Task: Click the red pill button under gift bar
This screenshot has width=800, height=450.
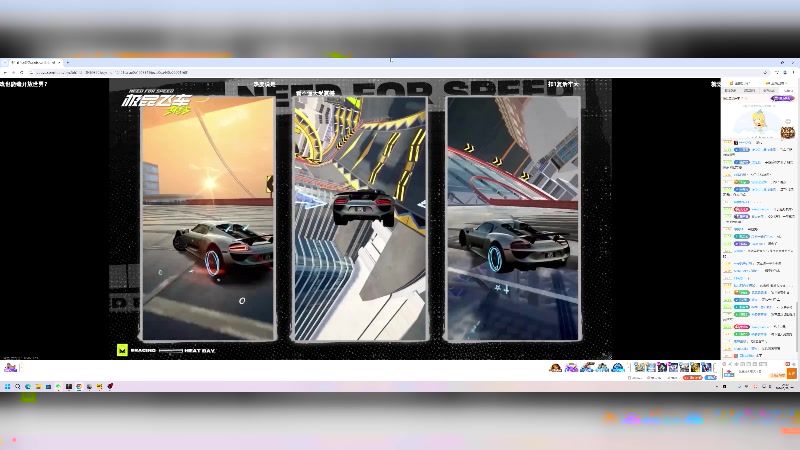Action: pyautogui.click(x=692, y=378)
